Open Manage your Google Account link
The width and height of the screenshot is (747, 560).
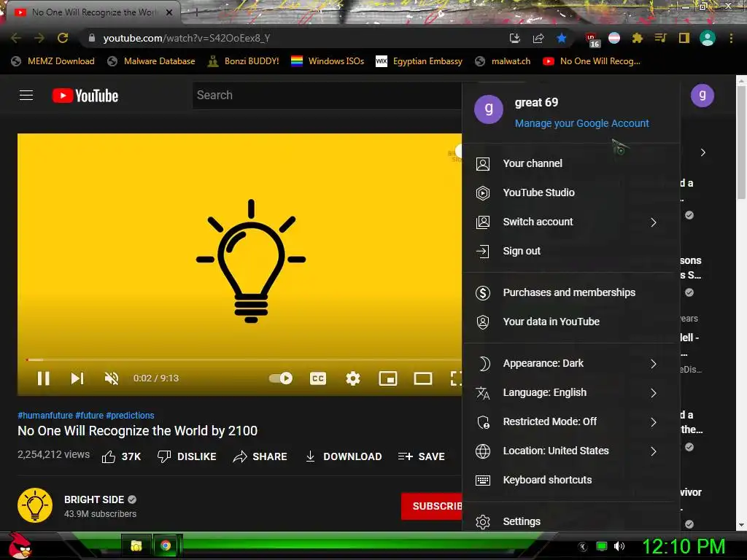[x=581, y=123]
